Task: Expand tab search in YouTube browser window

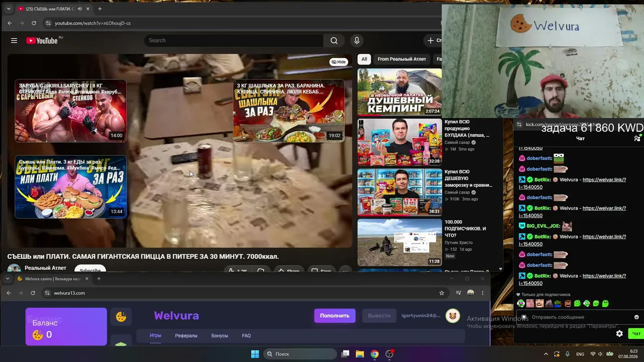Action: point(9,9)
